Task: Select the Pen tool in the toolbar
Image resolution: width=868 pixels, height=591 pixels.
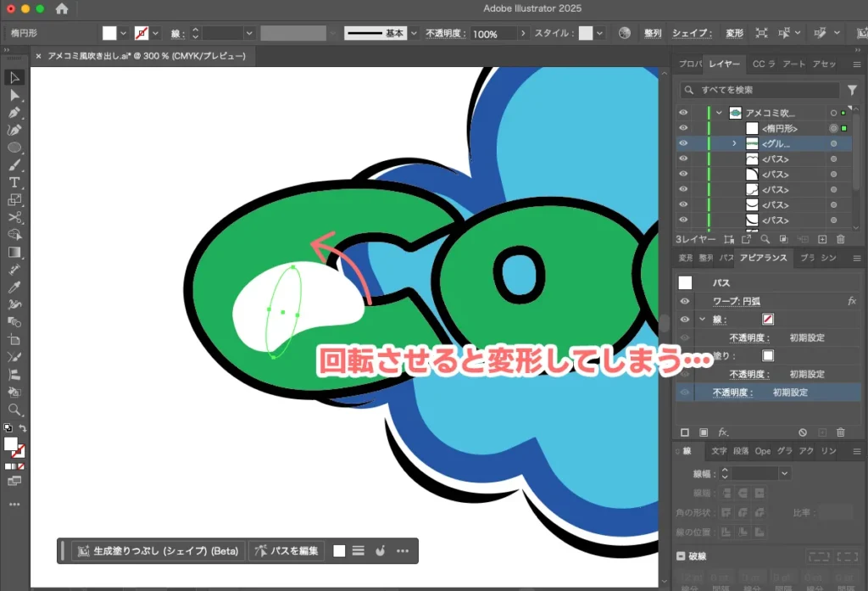Action: 14,114
